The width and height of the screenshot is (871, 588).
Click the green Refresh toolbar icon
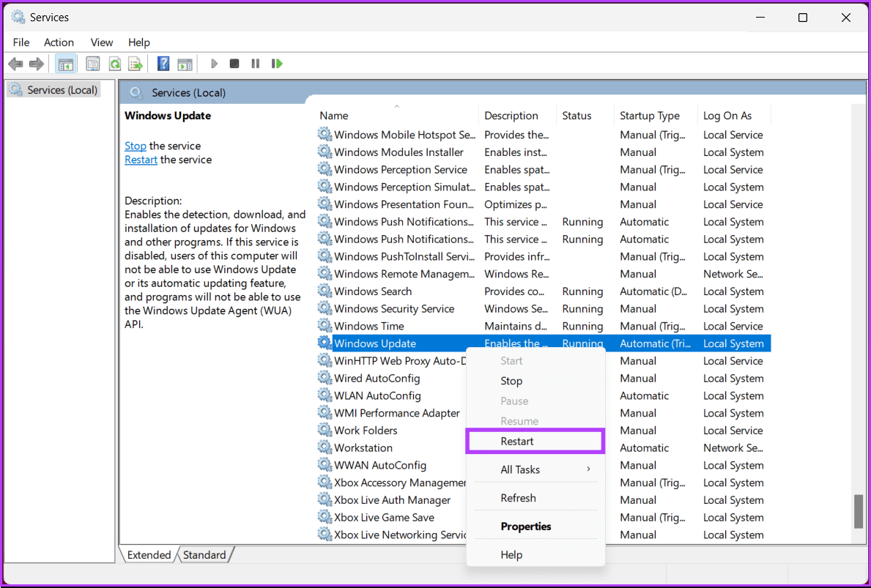coord(114,64)
